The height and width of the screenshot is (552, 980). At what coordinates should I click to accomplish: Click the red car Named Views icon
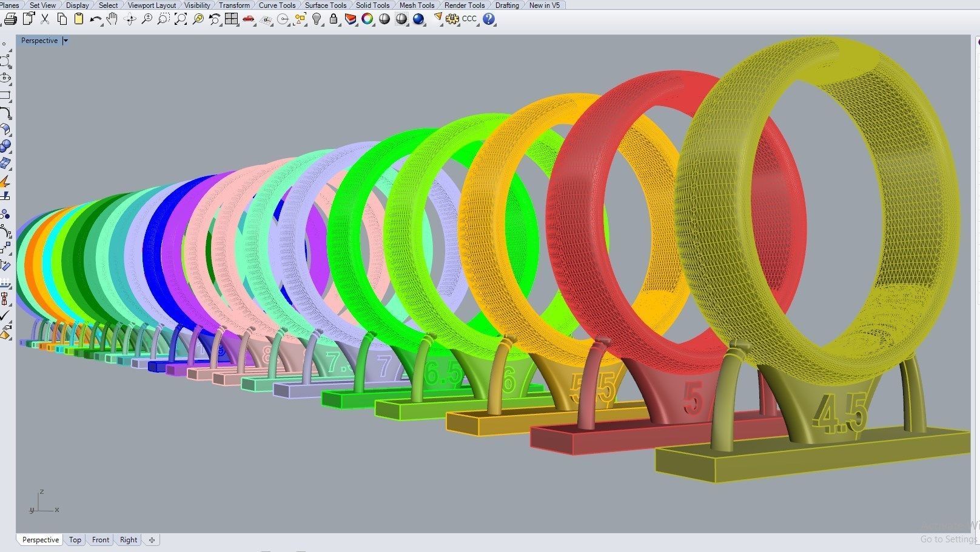(x=248, y=19)
